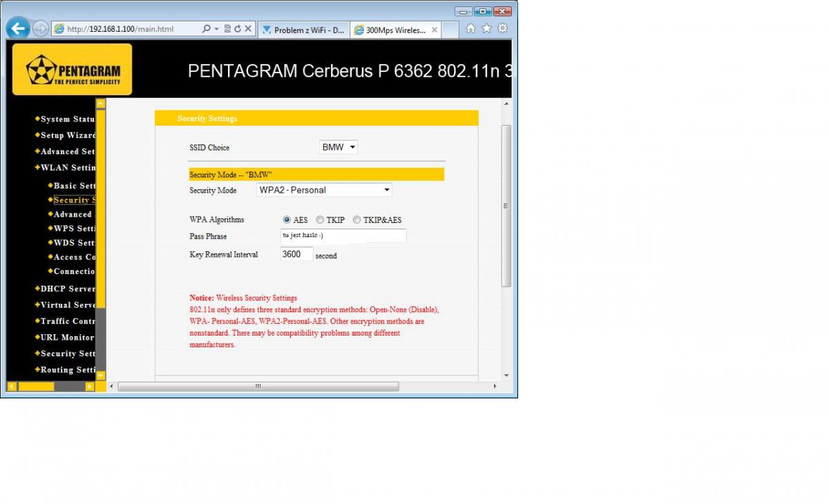Open Security Mode dropdown WPA2 - Personal
829x504 pixels.
[324, 190]
